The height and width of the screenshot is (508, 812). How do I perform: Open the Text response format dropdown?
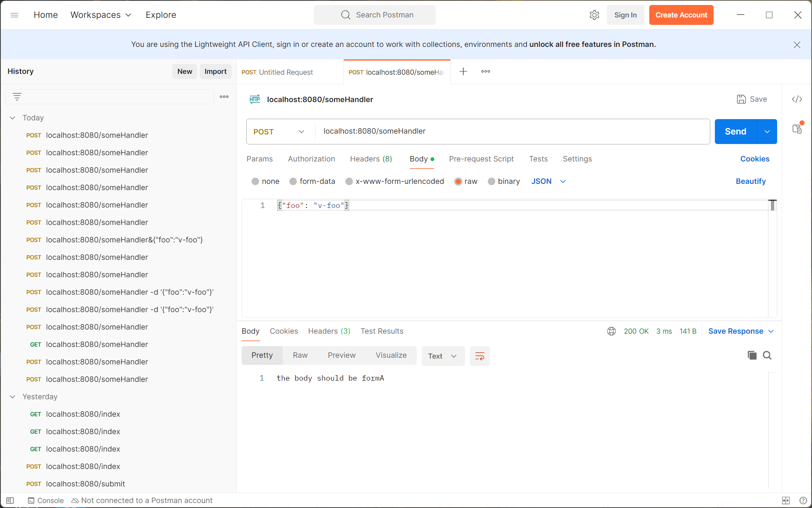[443, 356]
